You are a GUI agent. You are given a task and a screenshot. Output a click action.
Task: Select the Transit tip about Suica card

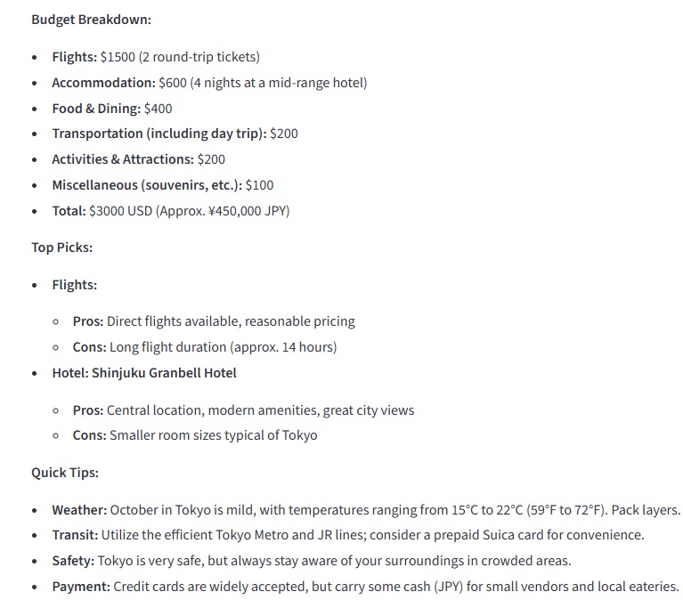347,536
